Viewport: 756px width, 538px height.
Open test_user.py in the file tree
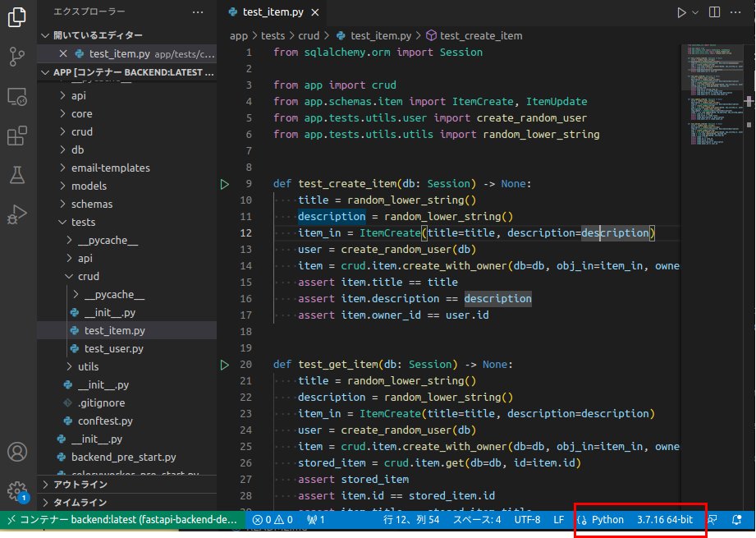coord(127,348)
